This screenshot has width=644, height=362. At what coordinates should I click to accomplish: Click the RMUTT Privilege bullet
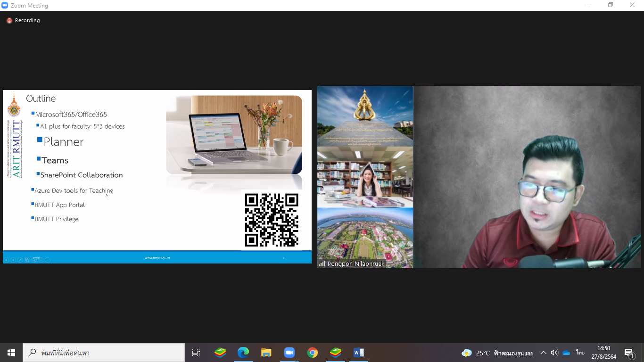pyautogui.click(x=56, y=219)
